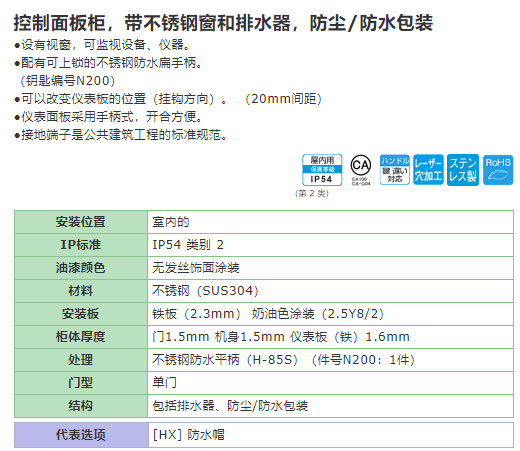Click the IP标准 row header
The width and height of the screenshot is (520, 451).
tap(81, 245)
